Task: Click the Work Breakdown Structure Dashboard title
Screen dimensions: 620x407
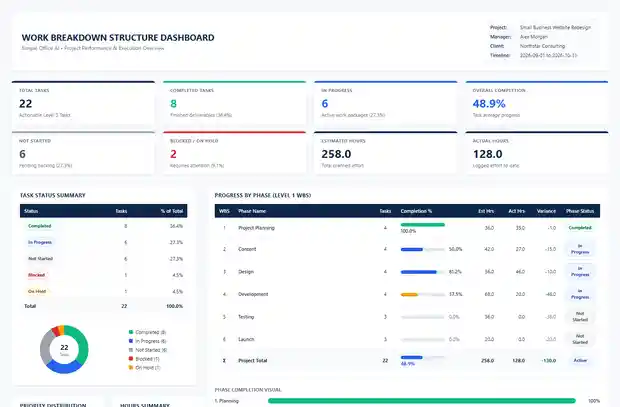Action: click(118, 38)
